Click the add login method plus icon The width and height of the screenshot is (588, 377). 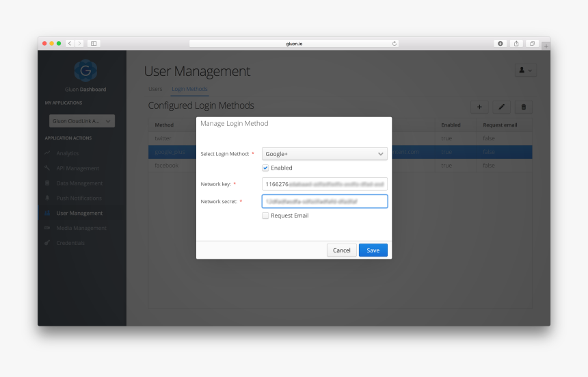(479, 107)
